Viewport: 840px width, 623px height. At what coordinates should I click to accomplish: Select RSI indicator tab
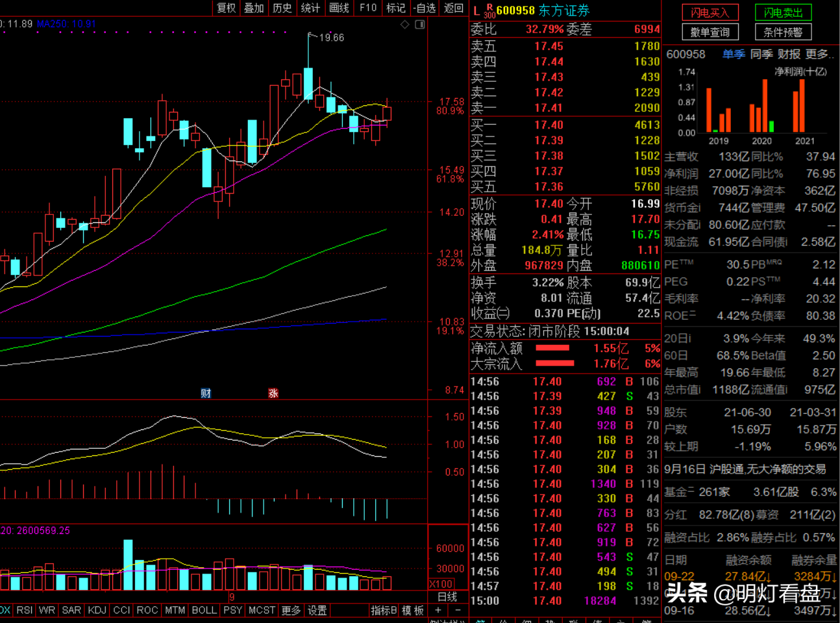tap(25, 610)
